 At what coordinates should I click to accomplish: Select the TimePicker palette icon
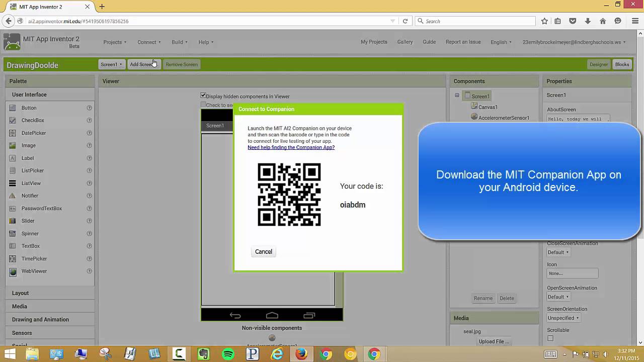(x=13, y=258)
